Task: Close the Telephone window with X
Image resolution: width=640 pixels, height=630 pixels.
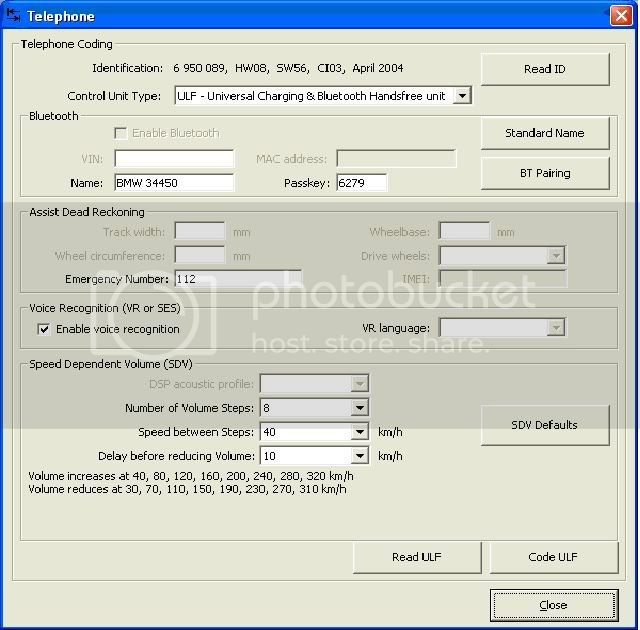Action: pyautogui.click(x=621, y=16)
